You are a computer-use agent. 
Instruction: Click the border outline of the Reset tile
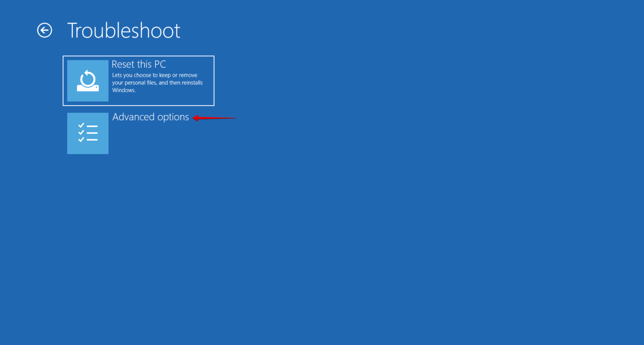point(138,56)
